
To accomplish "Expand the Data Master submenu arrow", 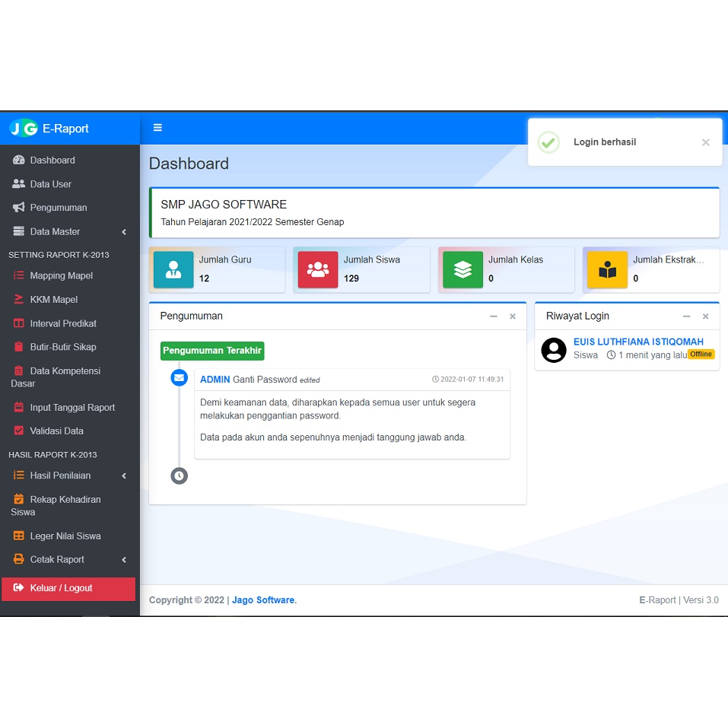I will pos(124,232).
